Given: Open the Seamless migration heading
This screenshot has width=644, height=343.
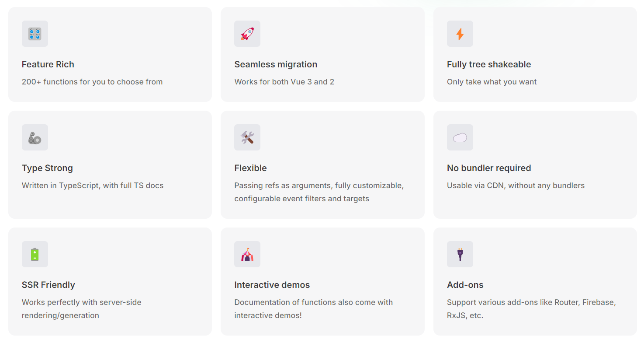Looking at the screenshot, I should click(276, 64).
